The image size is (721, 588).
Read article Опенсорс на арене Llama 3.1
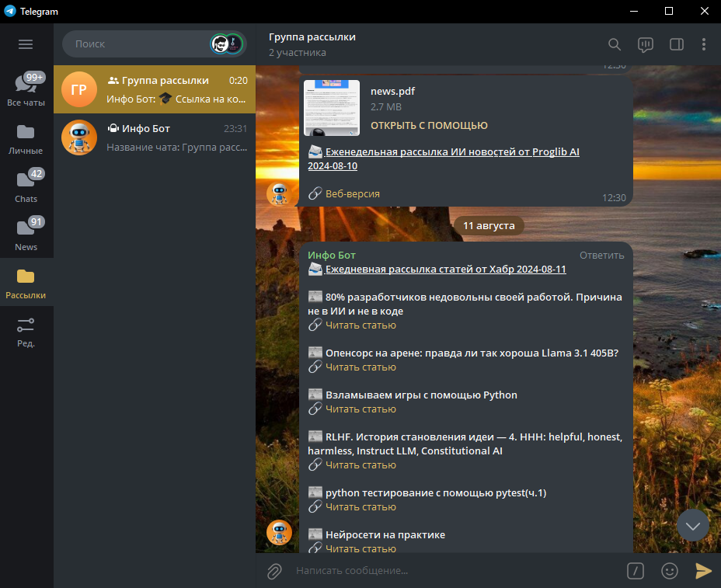click(360, 367)
